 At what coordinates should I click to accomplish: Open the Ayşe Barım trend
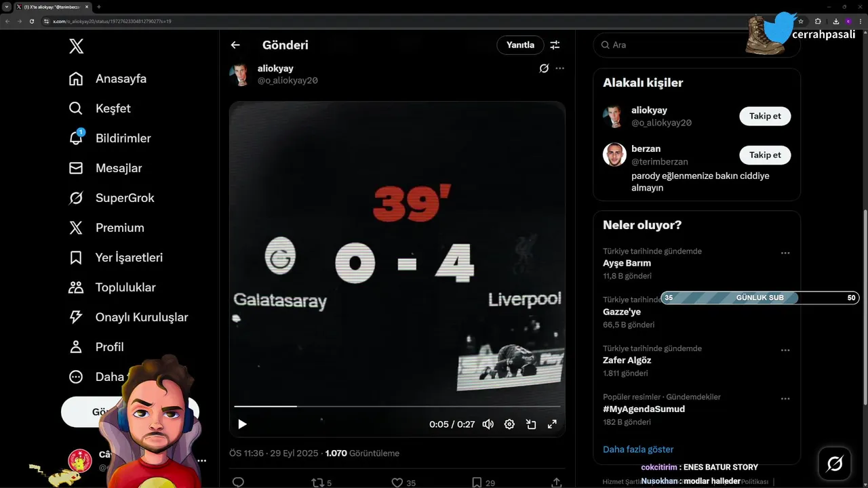[x=627, y=263]
